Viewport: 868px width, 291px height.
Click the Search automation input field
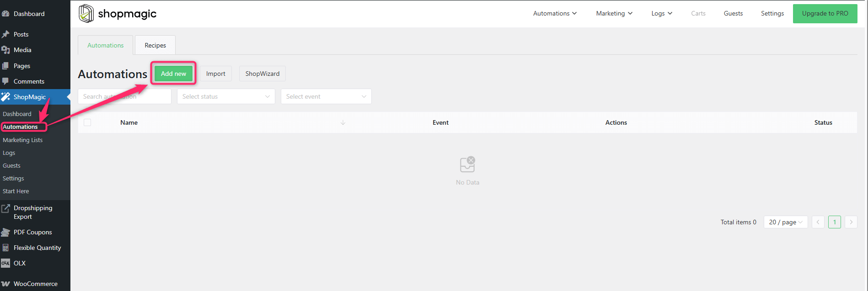(124, 96)
